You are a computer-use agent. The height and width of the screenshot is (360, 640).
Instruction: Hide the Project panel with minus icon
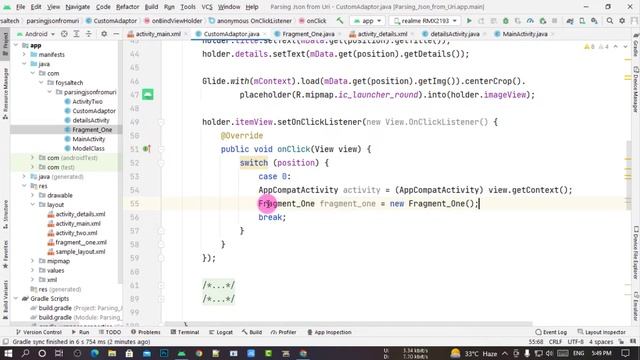116,34
